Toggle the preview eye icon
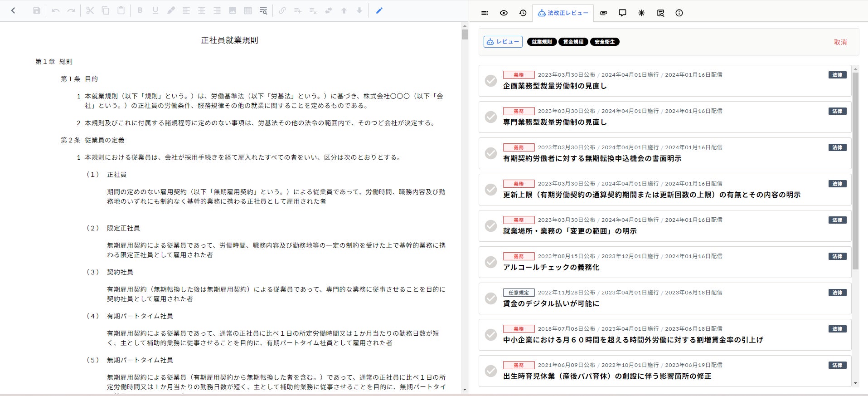868x396 pixels. pos(504,13)
